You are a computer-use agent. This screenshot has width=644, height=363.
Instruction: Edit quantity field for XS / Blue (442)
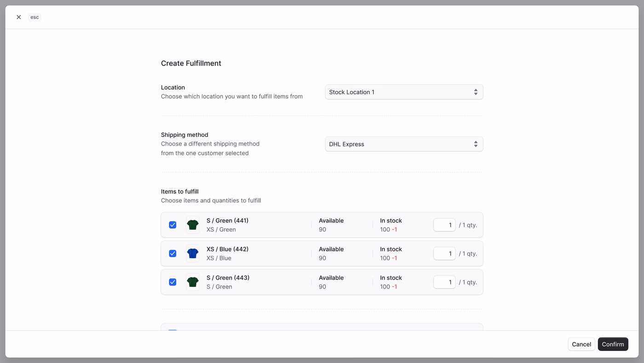coord(444,253)
